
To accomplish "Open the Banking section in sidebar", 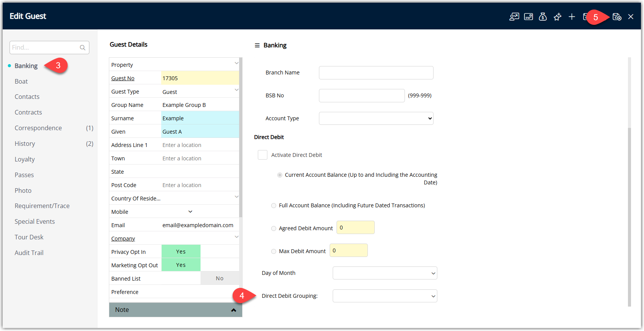I will tap(26, 66).
